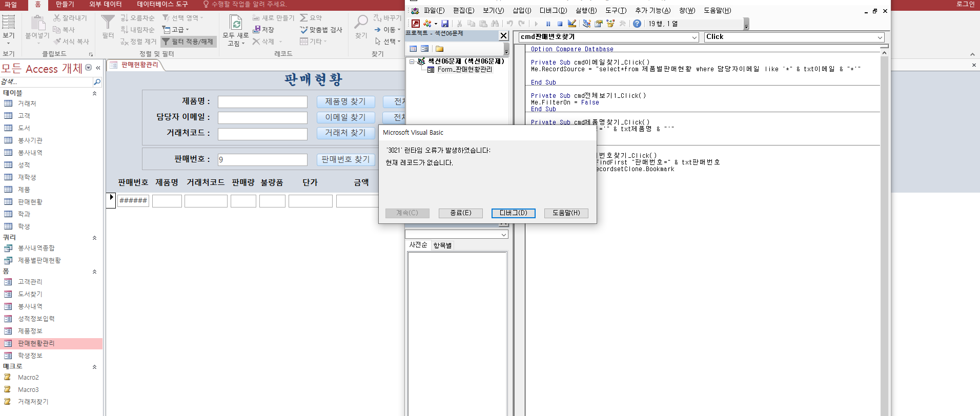Open Find using the binoculars icon
Screen dimensions: 980x416
(x=495, y=24)
